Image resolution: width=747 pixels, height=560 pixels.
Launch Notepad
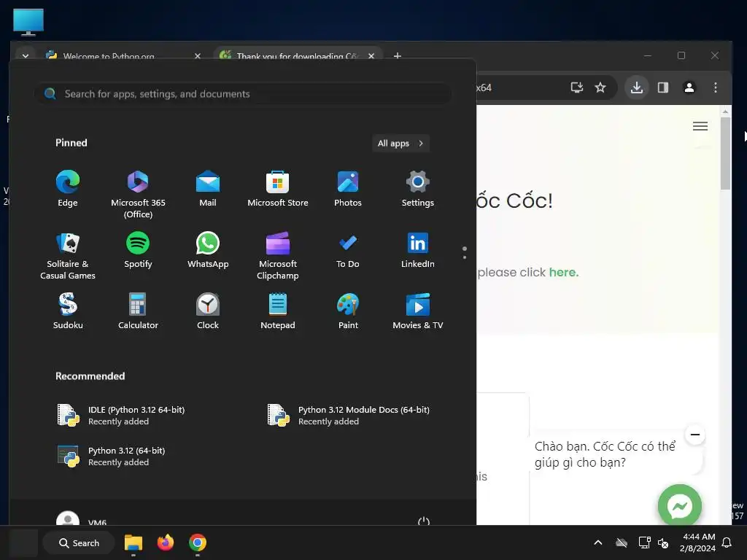278,311
